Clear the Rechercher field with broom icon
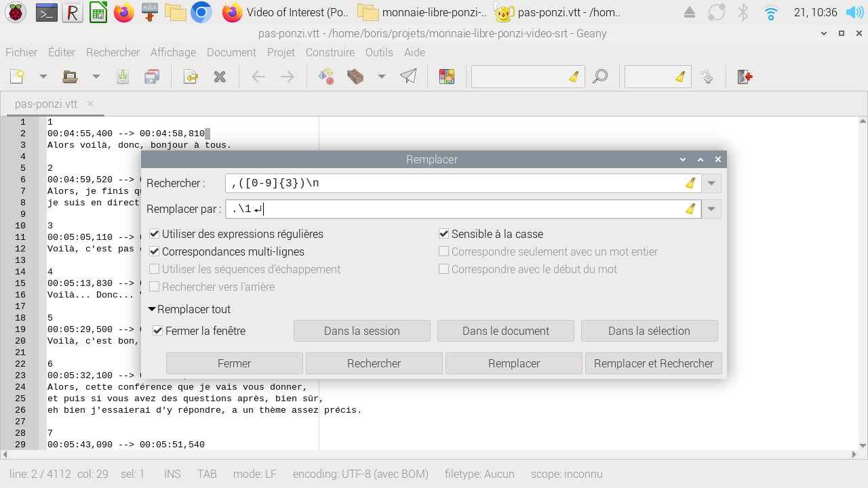 pos(690,184)
